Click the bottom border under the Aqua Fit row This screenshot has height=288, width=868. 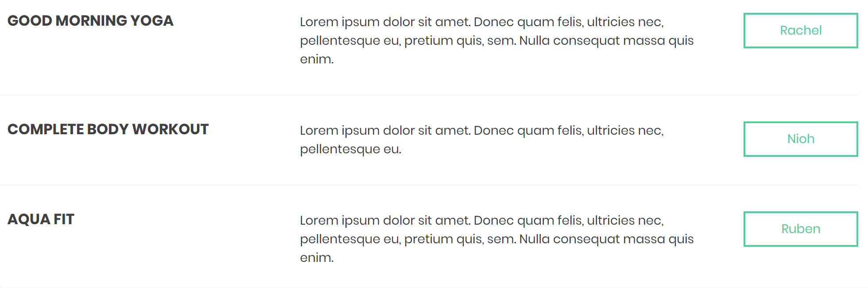coord(429,288)
